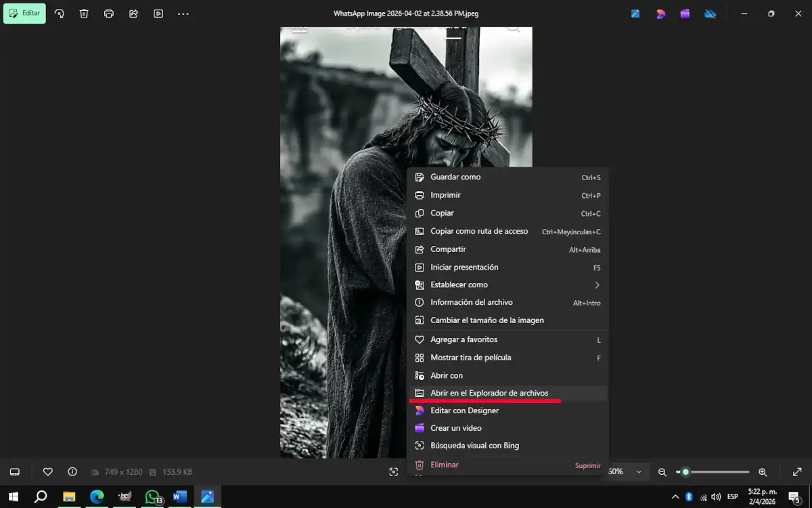Select Eliminar at the menu bottom
This screenshot has width=812, height=508.
pyautogui.click(x=445, y=465)
